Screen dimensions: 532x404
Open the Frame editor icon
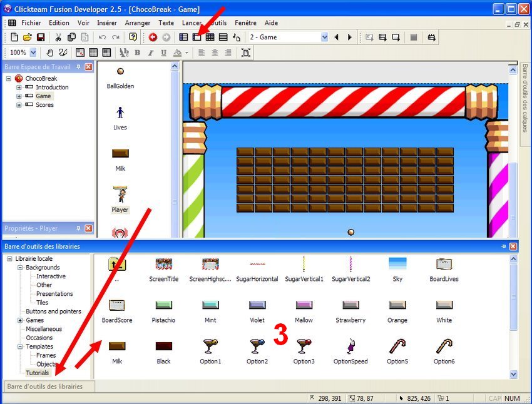click(197, 37)
